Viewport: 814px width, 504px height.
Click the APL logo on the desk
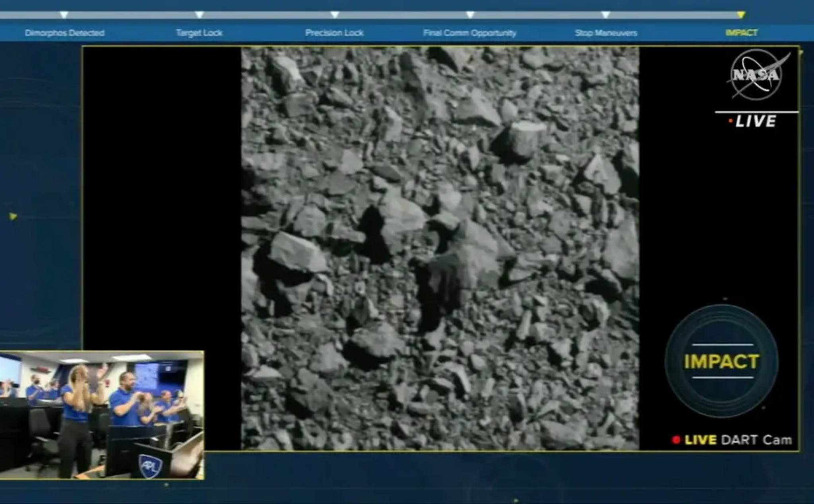[150, 465]
